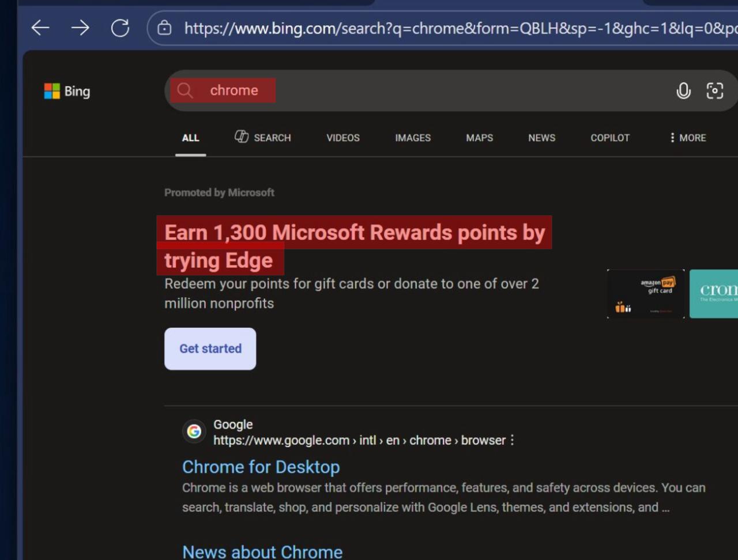This screenshot has height=560, width=738.
Task: Select the NEWS tab
Action: point(541,138)
